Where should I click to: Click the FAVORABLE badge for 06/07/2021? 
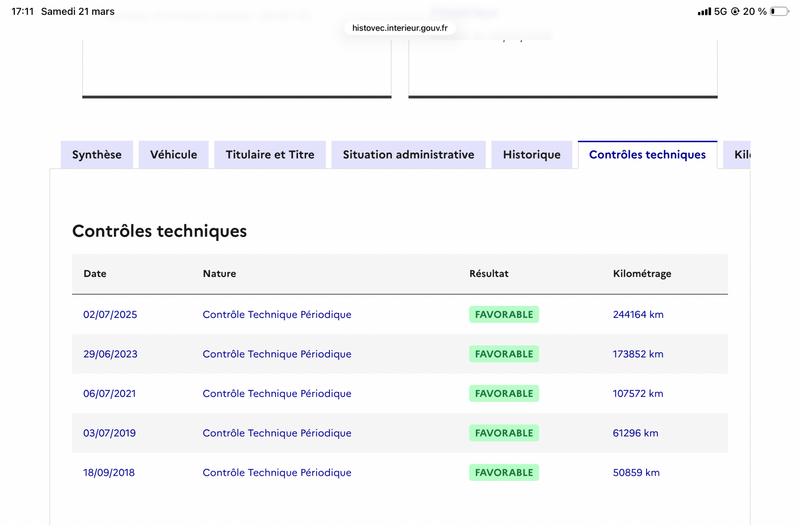point(504,394)
